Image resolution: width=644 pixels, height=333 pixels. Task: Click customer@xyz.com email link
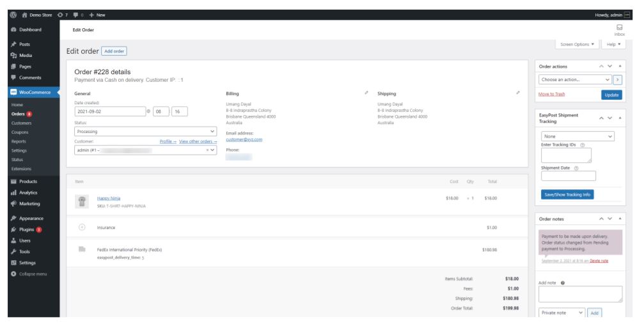244,139
